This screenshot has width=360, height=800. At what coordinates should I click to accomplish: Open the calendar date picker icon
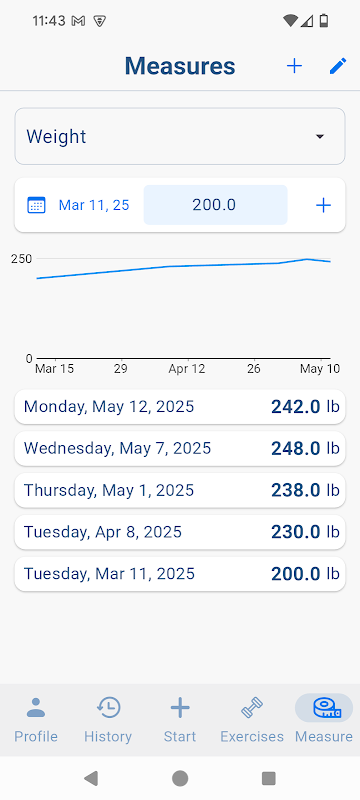pos(36,205)
